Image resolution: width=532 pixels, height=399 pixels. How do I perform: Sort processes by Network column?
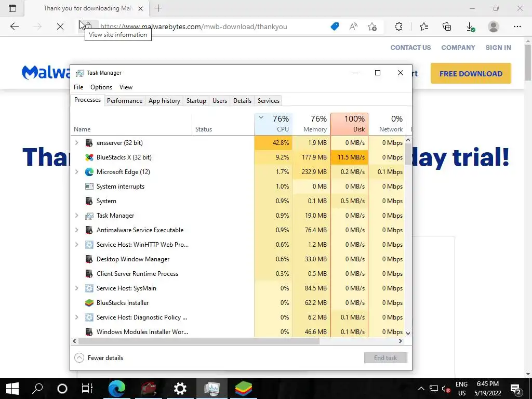click(387, 124)
